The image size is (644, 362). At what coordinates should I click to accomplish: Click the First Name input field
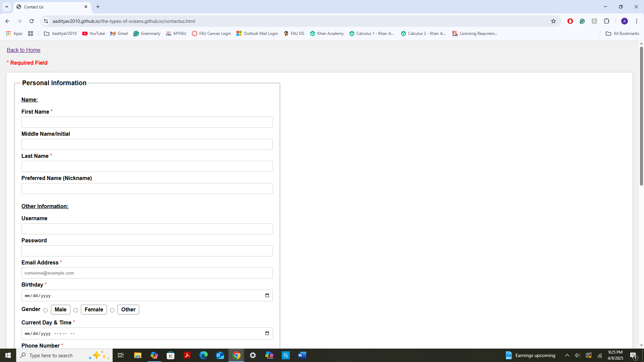[147, 122]
